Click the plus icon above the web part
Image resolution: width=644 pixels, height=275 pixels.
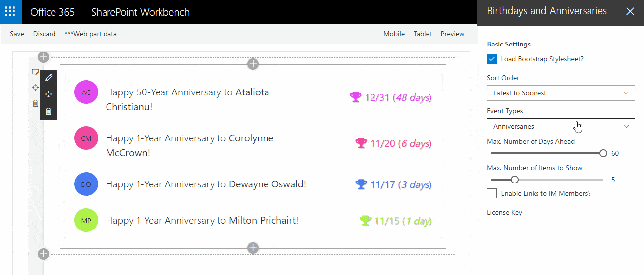253,64
